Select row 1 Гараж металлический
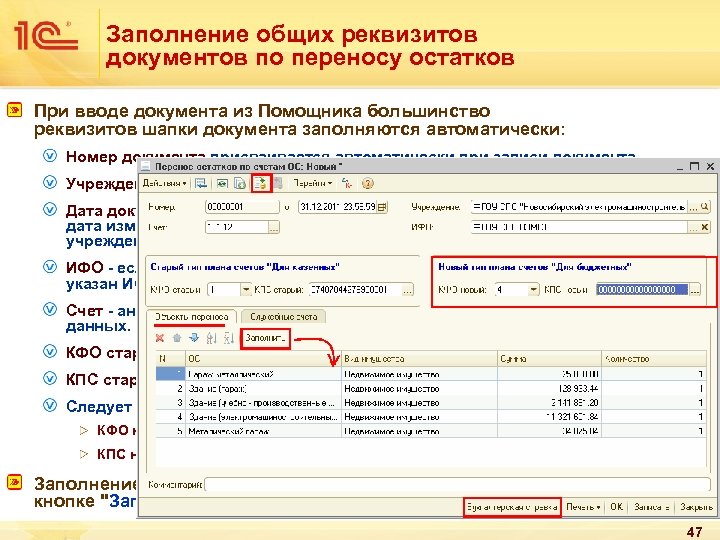The height and width of the screenshot is (540, 720). (431, 374)
